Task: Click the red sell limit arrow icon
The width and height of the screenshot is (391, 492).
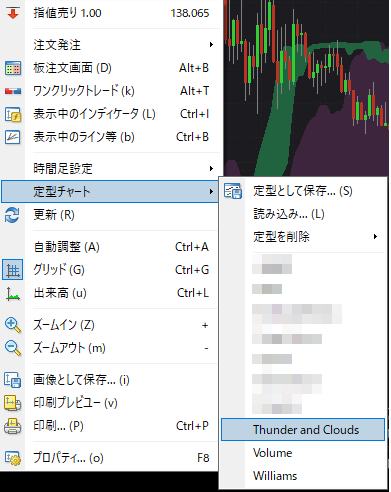Action: [x=13, y=13]
